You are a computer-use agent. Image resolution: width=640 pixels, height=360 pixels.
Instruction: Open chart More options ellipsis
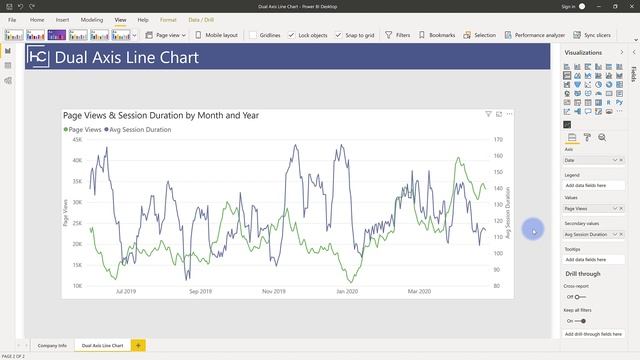pyautogui.click(x=509, y=114)
